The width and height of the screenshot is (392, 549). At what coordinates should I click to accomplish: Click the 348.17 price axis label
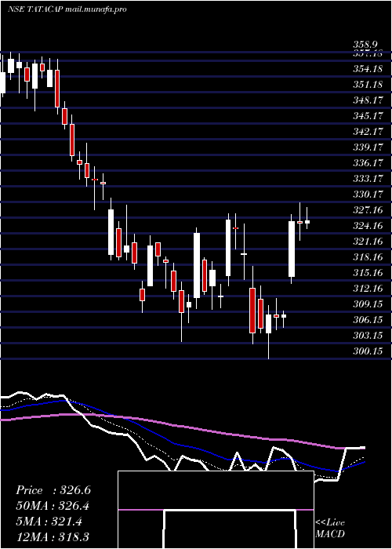pos(368,100)
